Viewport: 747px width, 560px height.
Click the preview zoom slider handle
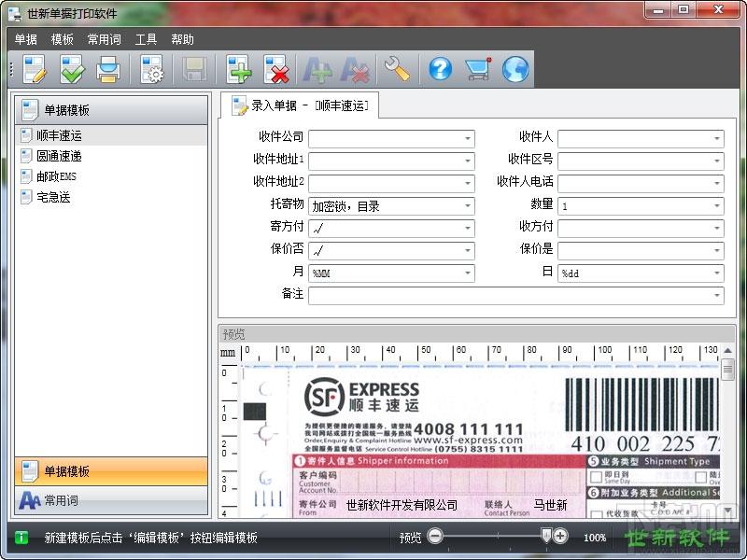[x=546, y=535]
